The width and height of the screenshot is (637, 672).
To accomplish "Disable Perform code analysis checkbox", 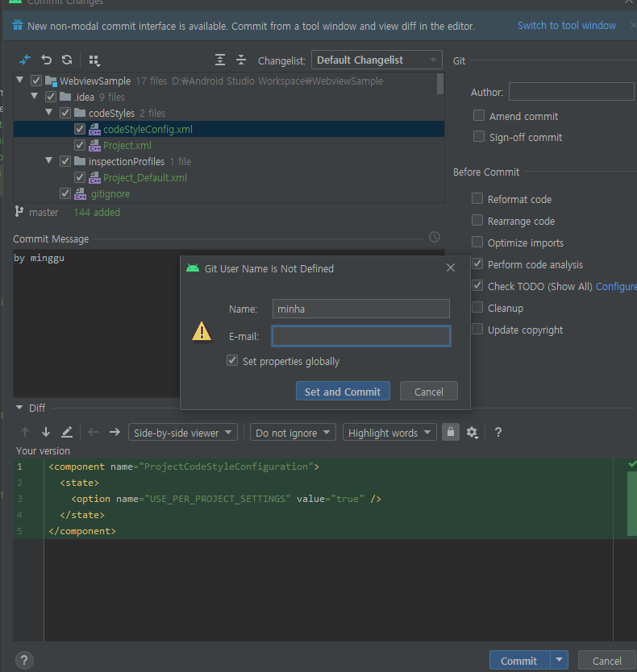I will coord(477,263).
